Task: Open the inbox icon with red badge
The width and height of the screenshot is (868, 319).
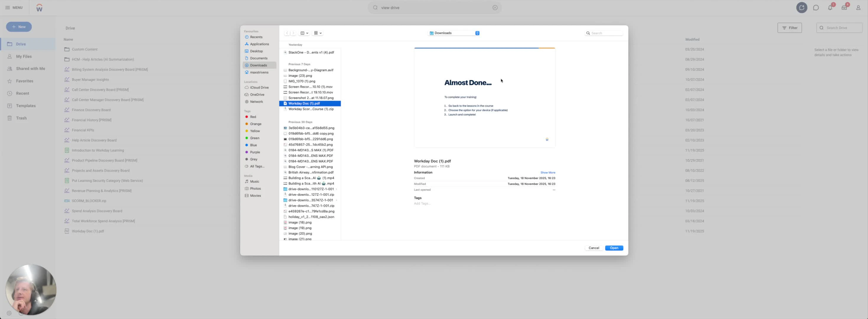Action: click(x=844, y=7)
